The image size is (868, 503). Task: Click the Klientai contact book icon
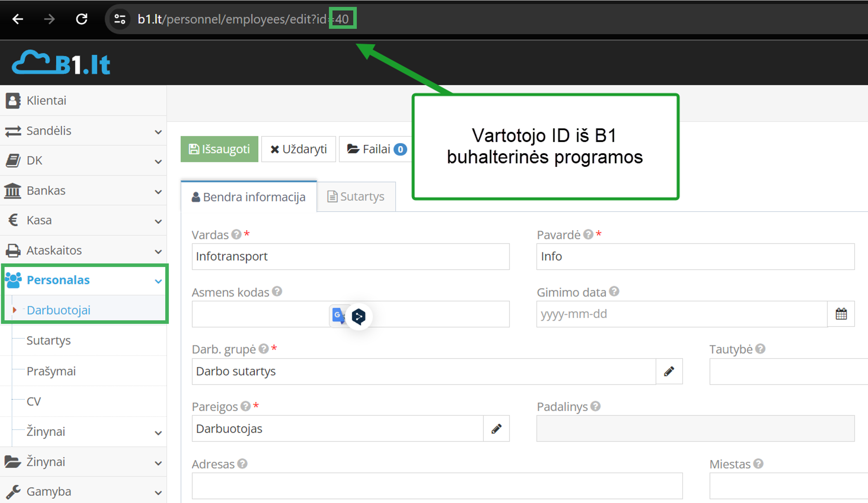pos(13,101)
